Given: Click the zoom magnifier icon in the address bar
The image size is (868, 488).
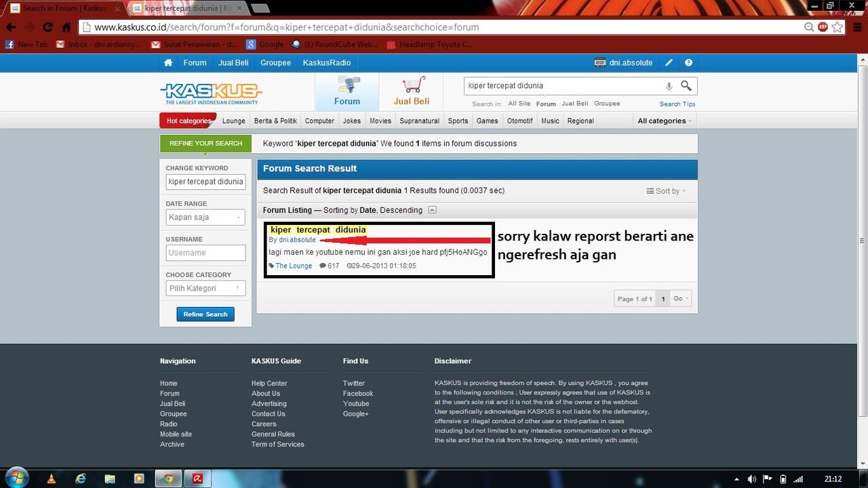Looking at the screenshot, I should point(809,27).
